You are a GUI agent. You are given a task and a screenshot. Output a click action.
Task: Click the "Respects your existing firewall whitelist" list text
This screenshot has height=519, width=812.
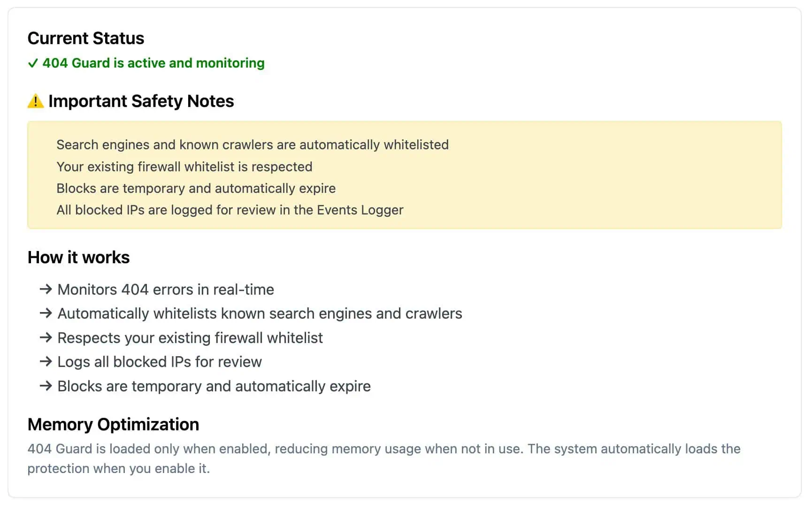[x=190, y=338]
